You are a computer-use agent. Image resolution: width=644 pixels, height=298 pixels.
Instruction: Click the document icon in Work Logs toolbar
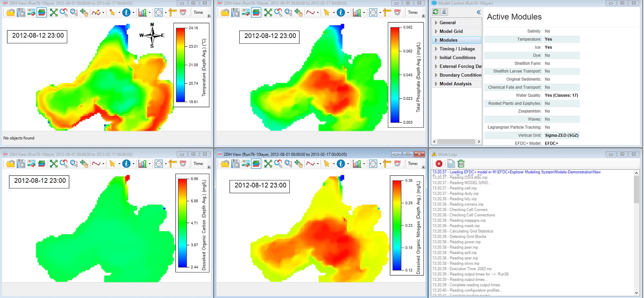(451, 164)
